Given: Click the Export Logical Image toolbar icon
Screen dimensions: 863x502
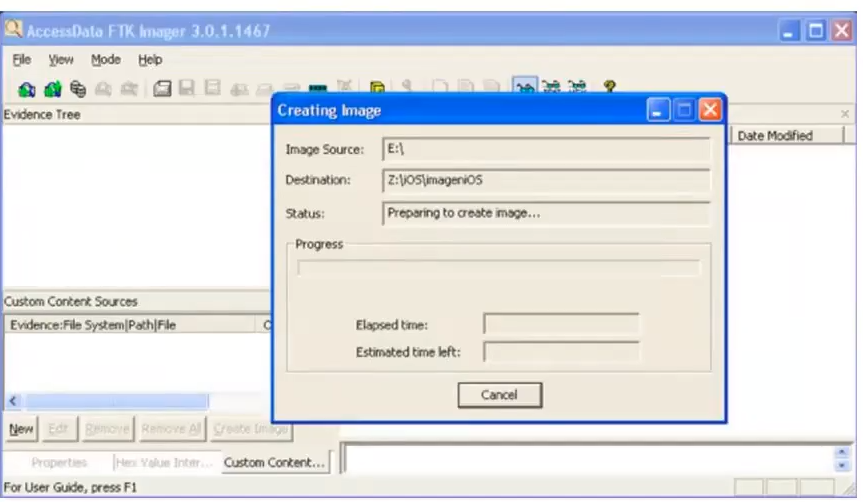Looking at the screenshot, I should click(212, 88).
